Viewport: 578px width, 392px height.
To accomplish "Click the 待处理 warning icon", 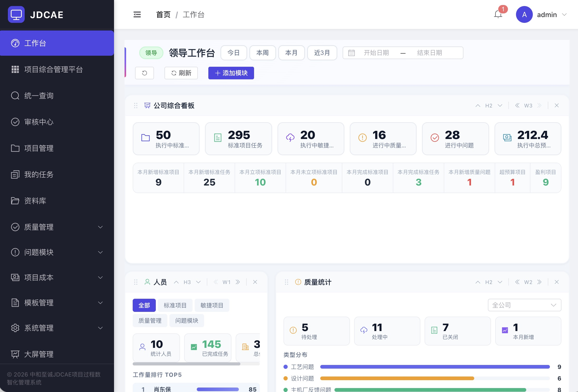I will point(293,330).
